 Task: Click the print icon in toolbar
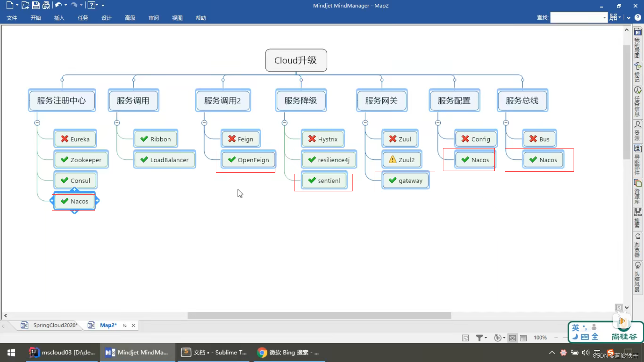coord(46,5)
